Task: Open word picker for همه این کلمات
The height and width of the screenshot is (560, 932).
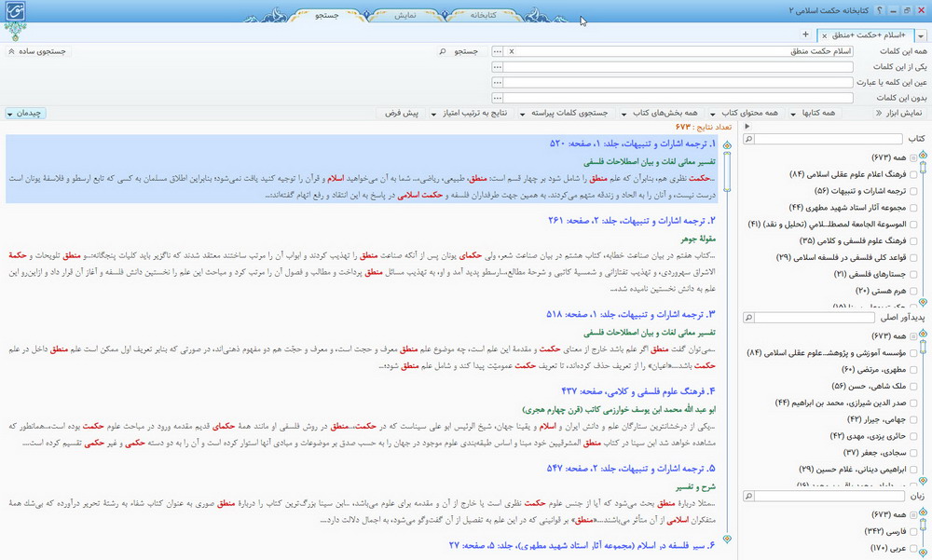Action: pyautogui.click(x=498, y=52)
